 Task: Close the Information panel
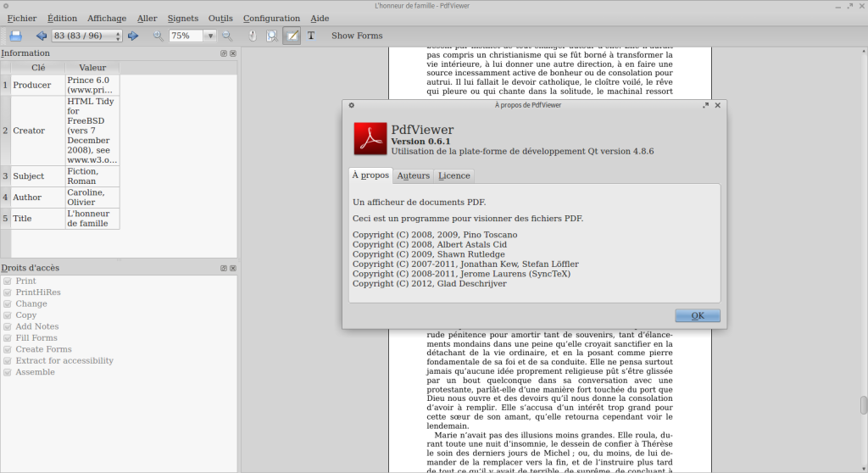point(233,53)
